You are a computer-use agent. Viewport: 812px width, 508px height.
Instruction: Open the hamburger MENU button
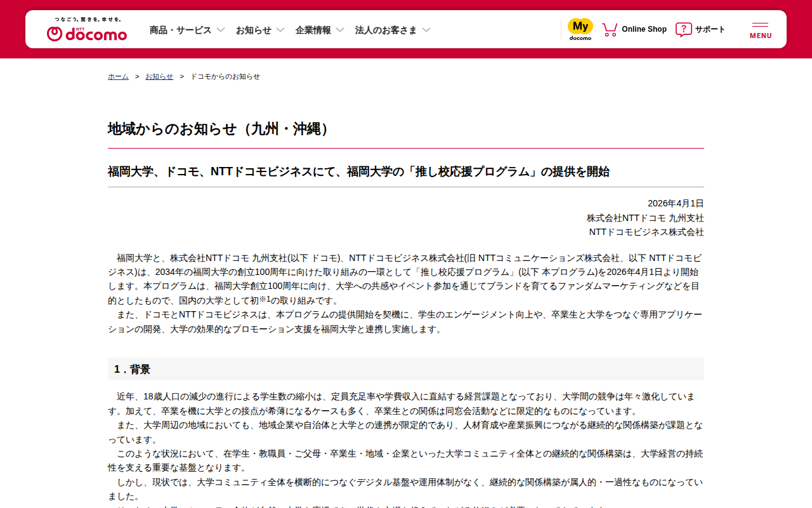[761, 30]
